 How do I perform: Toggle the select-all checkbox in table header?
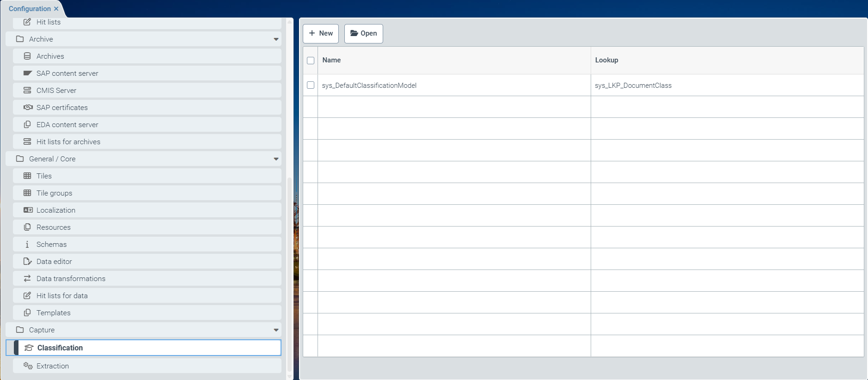[x=311, y=61]
